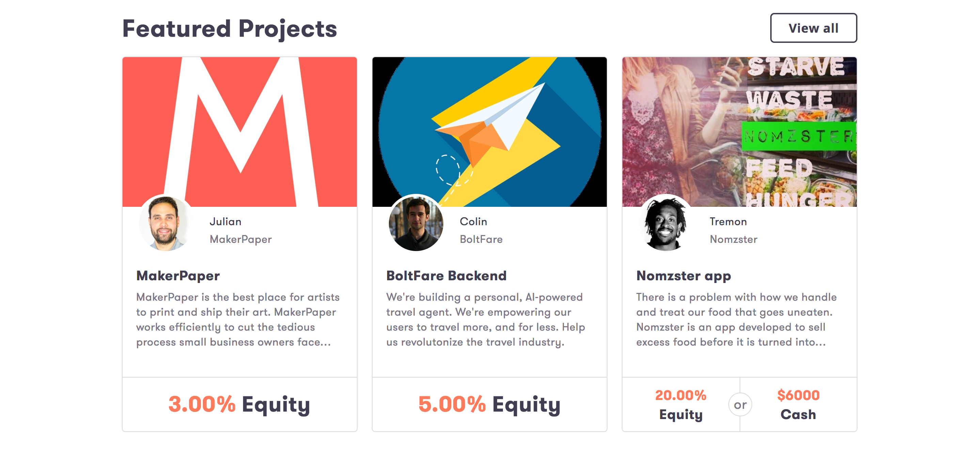Click Julian's profile avatar
Screen dimensions: 980x449
(x=165, y=223)
